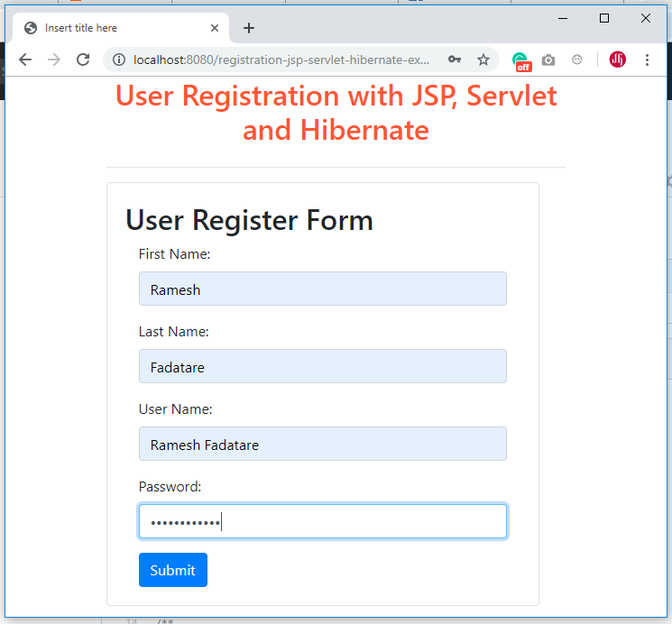
Task: Open Chrome's three-dot menu
Action: pos(647,60)
